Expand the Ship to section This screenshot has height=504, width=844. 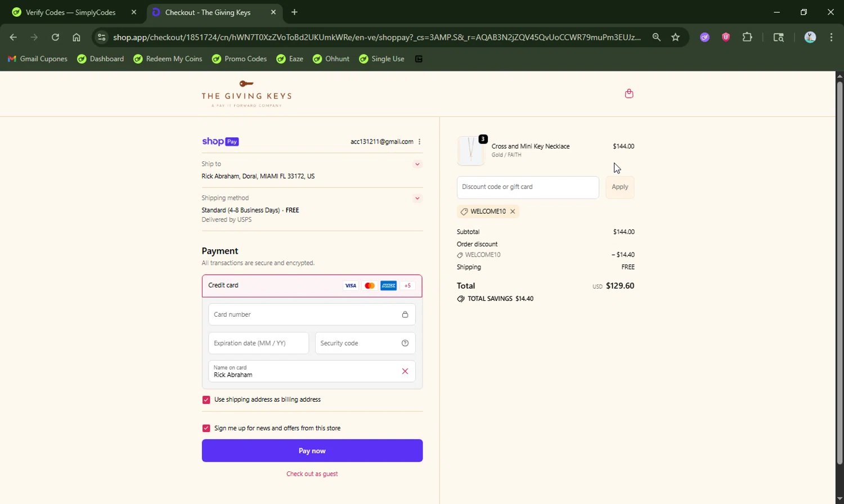(417, 164)
